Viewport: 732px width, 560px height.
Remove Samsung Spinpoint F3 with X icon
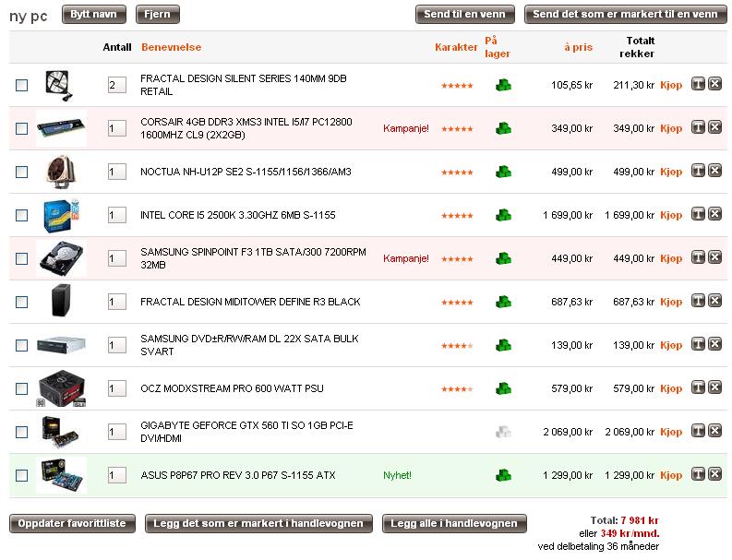(714, 257)
